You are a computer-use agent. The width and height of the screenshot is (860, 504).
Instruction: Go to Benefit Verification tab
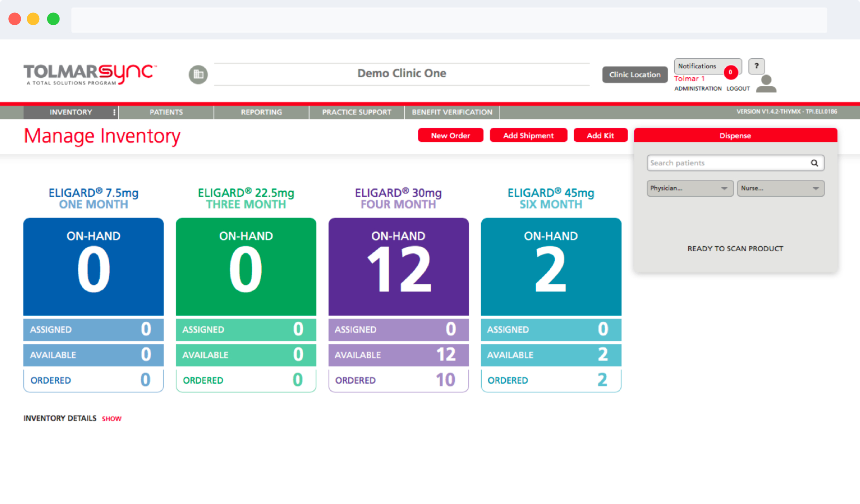point(452,112)
